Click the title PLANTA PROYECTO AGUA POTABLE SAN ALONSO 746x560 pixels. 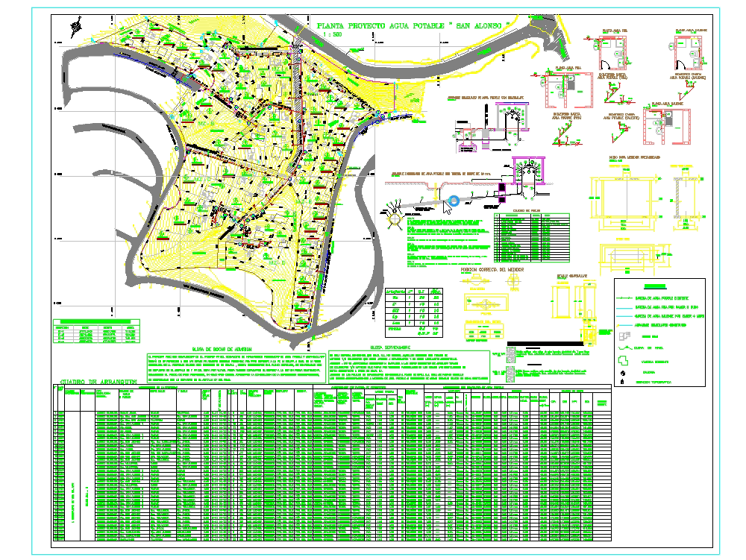[x=414, y=24]
